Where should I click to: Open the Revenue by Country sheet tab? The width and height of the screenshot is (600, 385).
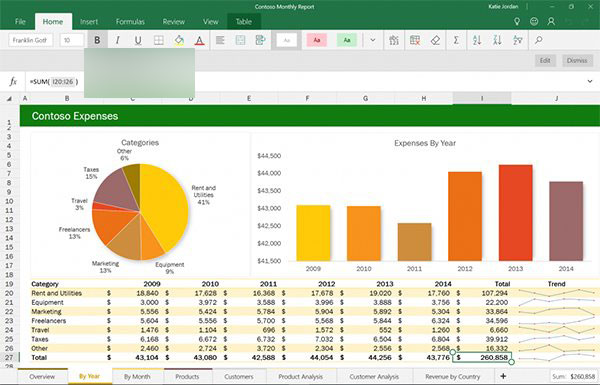coord(453,376)
